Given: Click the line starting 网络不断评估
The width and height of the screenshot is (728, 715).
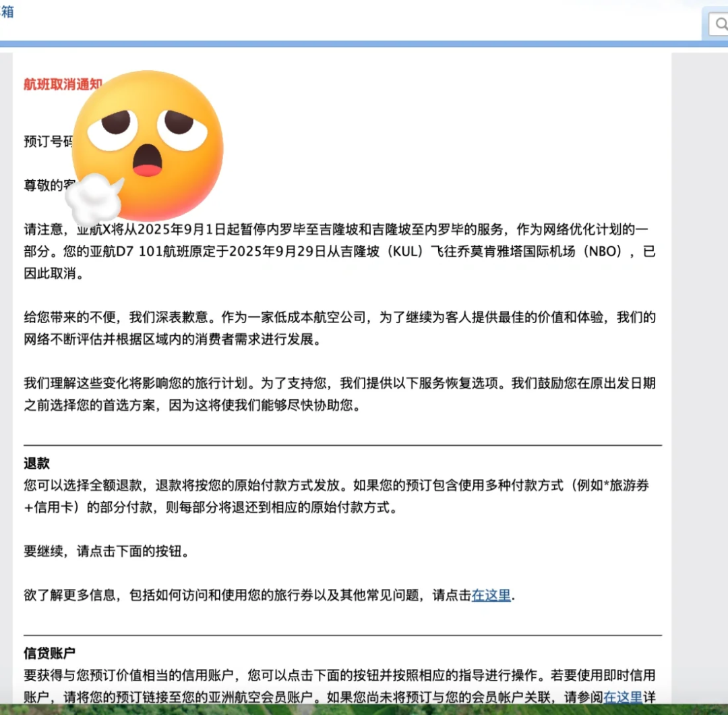Looking at the screenshot, I should [173, 339].
